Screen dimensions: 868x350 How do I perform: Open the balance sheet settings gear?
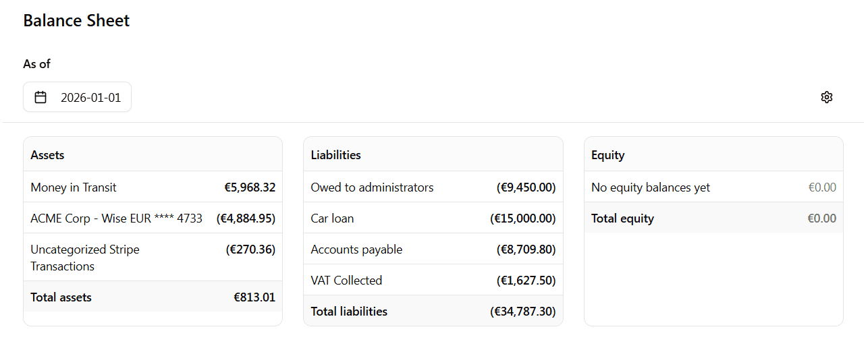(827, 97)
